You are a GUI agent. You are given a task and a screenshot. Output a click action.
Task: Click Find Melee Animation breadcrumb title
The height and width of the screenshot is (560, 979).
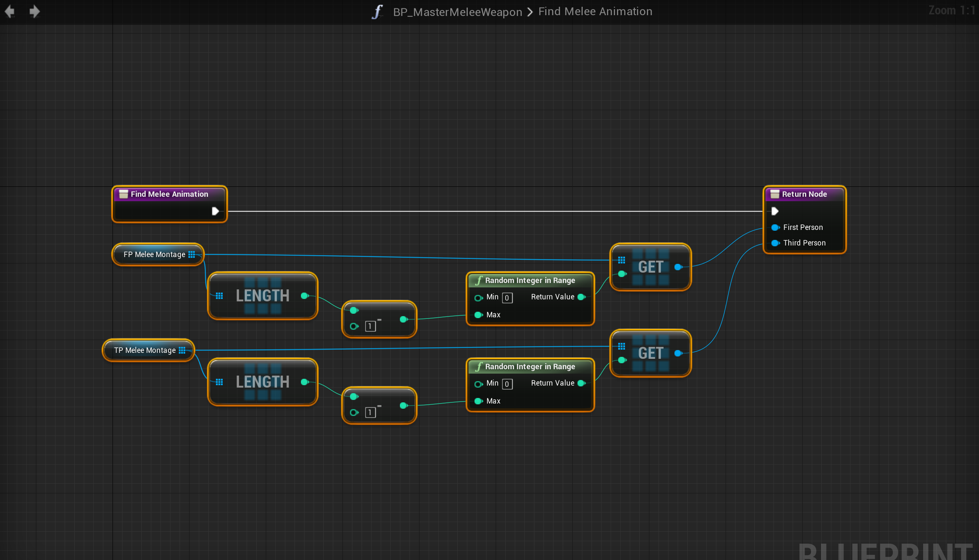(x=595, y=12)
